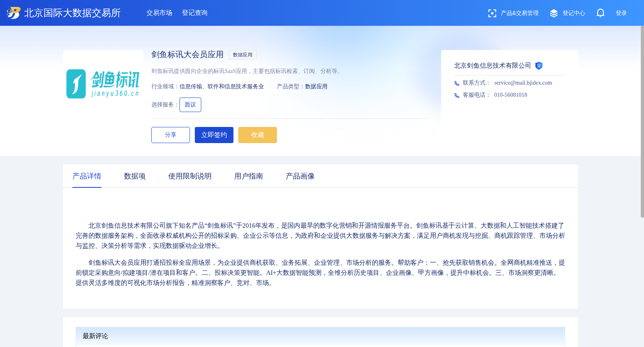Click the industry text 信息传输、软件和信息技术服务业

pyautogui.click(x=222, y=87)
